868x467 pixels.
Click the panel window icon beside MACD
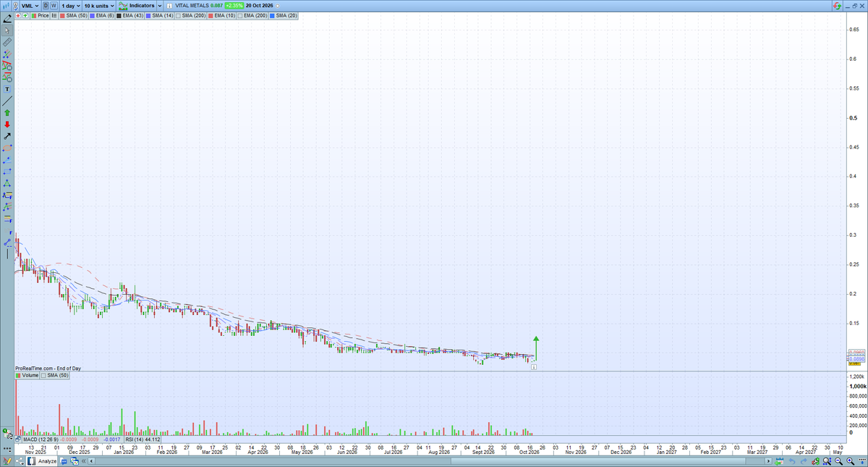click(18, 439)
